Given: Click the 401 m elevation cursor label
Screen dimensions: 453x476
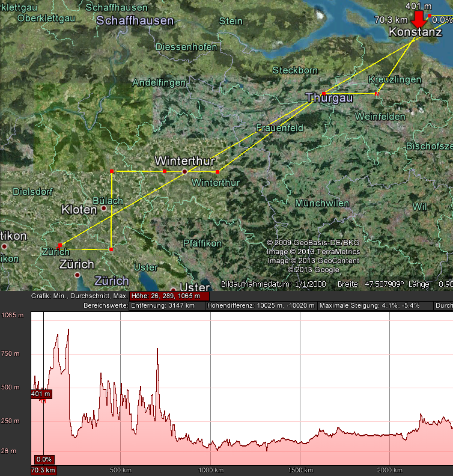Looking at the screenshot, I should [x=41, y=394].
